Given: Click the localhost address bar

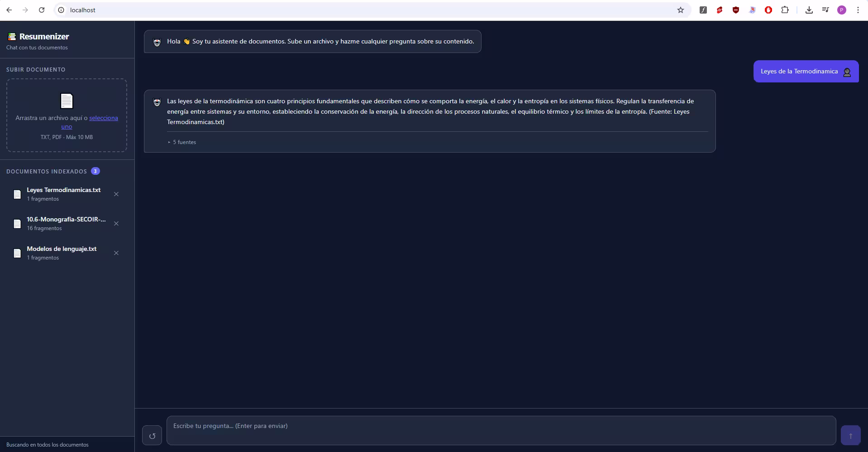Looking at the screenshot, I should (362, 10).
